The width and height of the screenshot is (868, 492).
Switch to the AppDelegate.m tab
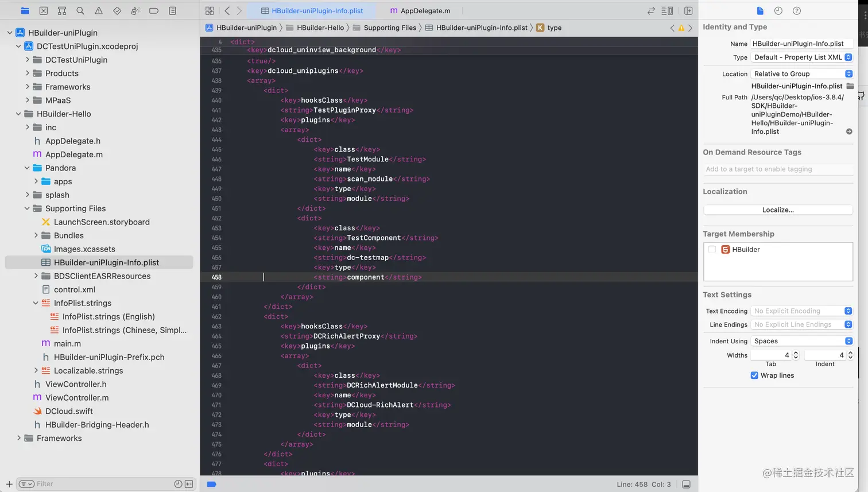420,10
